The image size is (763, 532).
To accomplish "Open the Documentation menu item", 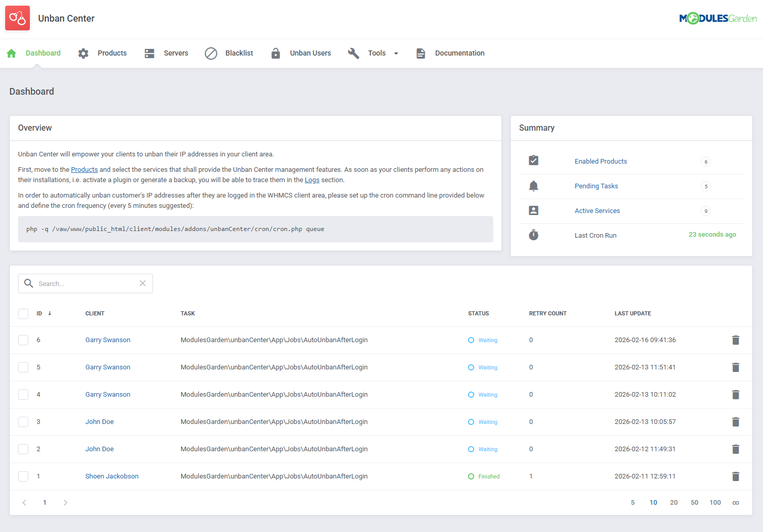I will point(460,54).
